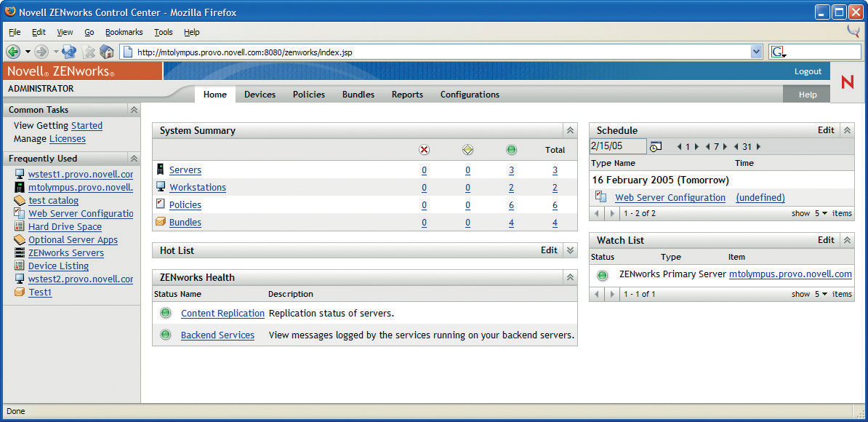Click the green status icon in Watch List
Viewport: 868px width, 422px height.
coord(602,275)
